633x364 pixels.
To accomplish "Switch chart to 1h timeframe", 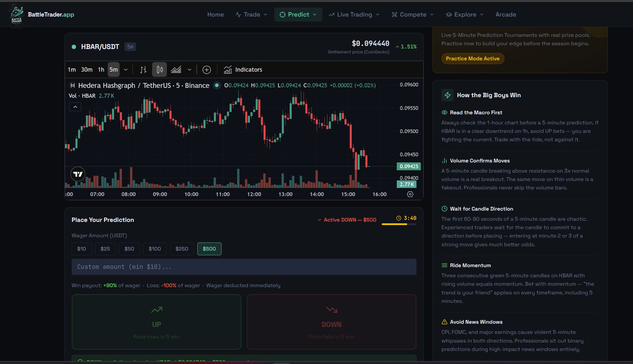I will click(101, 70).
